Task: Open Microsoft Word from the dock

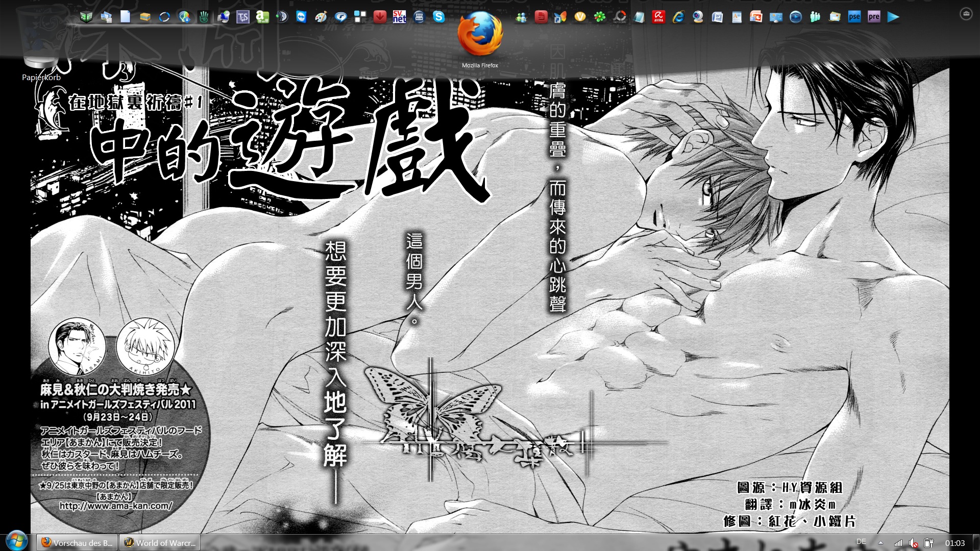Action: [717, 17]
